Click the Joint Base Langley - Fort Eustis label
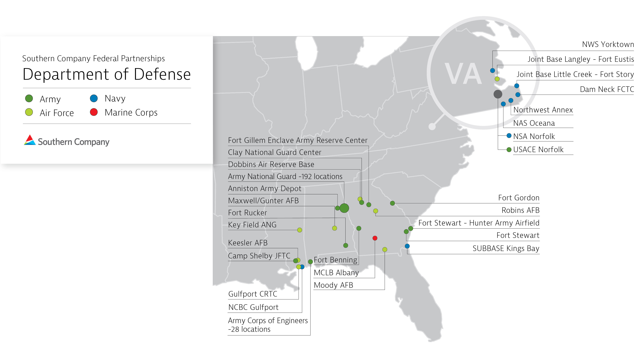Screen dimensions: 644x363 pos(581,59)
